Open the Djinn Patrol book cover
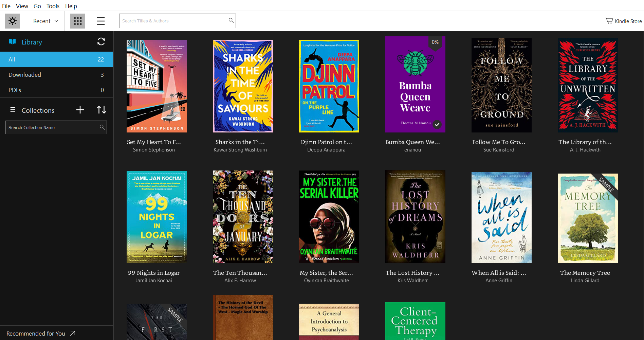Image resolution: width=644 pixels, height=340 pixels. click(x=329, y=86)
